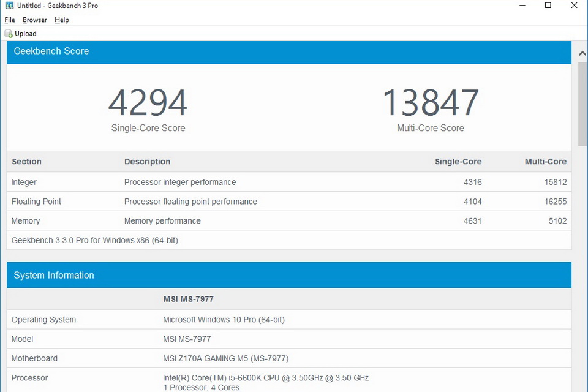This screenshot has height=392, width=588.
Task: Close the Geekbench 3 Pro window
Action: click(575, 6)
